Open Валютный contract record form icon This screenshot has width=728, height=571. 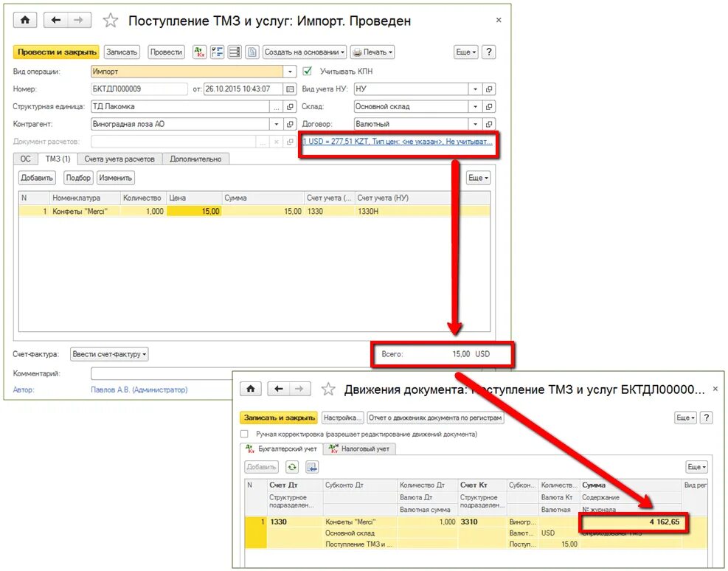(489, 124)
